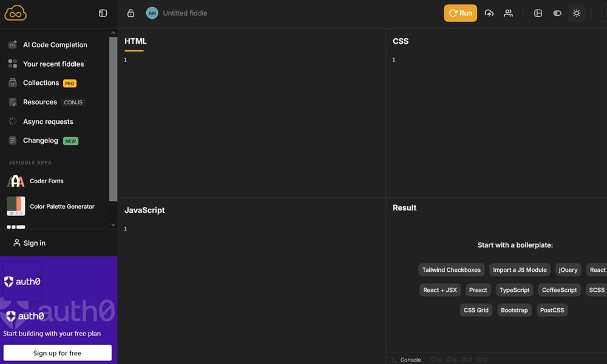The width and height of the screenshot is (607, 364).
Task: Open the Coder Fonts app
Action: [47, 181]
